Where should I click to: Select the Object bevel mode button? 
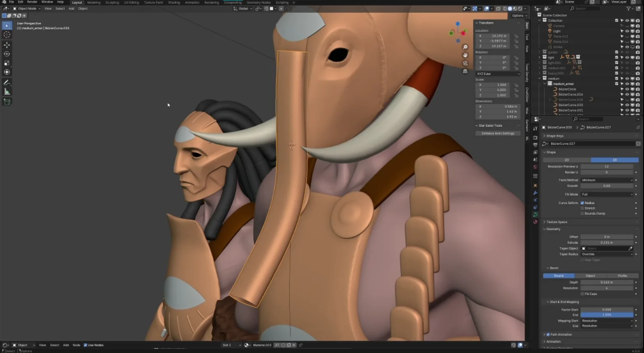pyautogui.click(x=590, y=276)
